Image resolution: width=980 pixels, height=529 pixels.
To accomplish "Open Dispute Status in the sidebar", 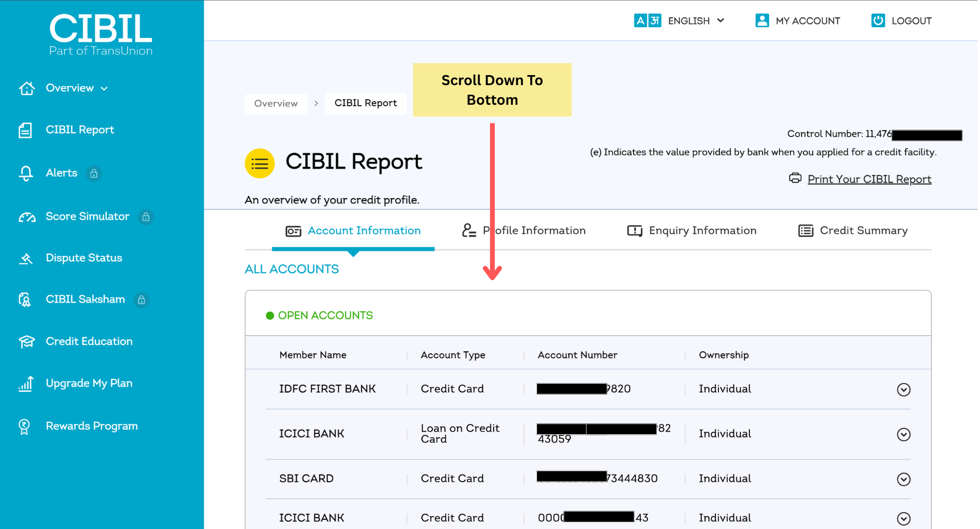I will point(84,258).
